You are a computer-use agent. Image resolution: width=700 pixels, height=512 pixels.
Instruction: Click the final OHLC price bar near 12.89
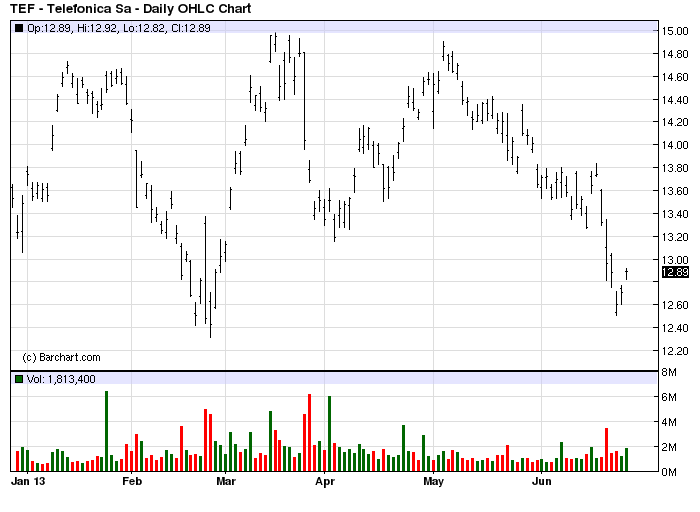pos(627,274)
